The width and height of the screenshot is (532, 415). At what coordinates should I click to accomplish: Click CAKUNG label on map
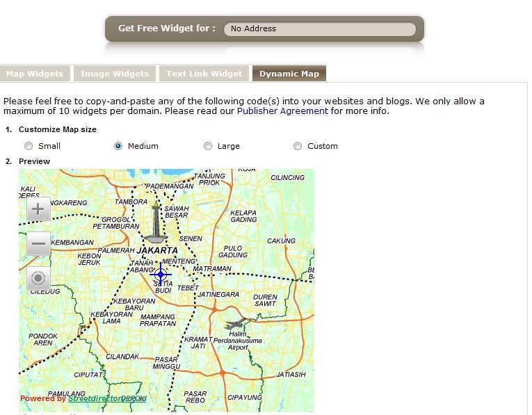click(x=281, y=241)
